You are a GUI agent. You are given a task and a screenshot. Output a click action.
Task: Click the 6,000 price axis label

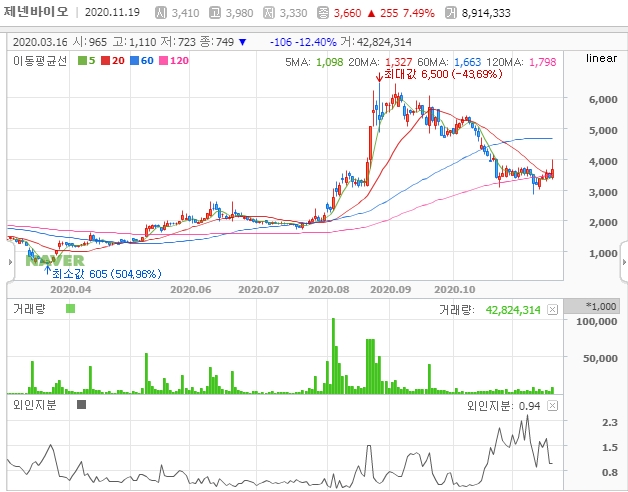(603, 99)
